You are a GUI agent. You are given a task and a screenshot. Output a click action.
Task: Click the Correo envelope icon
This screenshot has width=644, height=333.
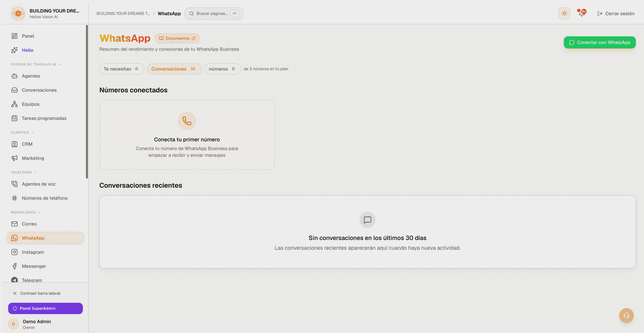click(14, 224)
